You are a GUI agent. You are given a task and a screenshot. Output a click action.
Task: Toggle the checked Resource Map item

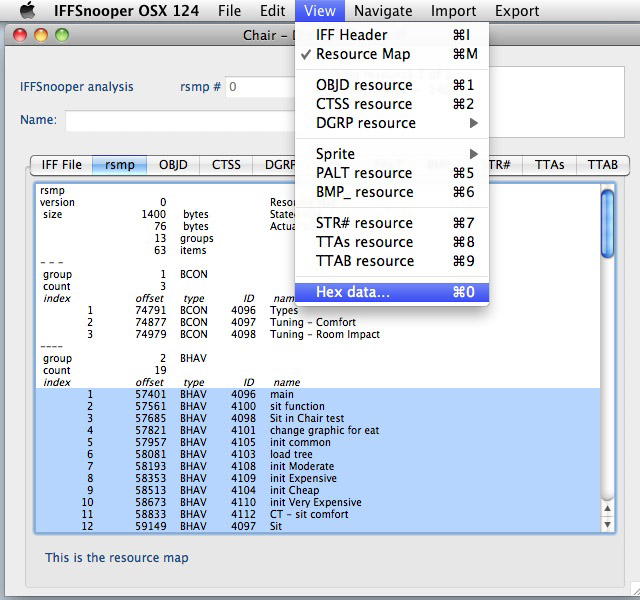click(392, 54)
